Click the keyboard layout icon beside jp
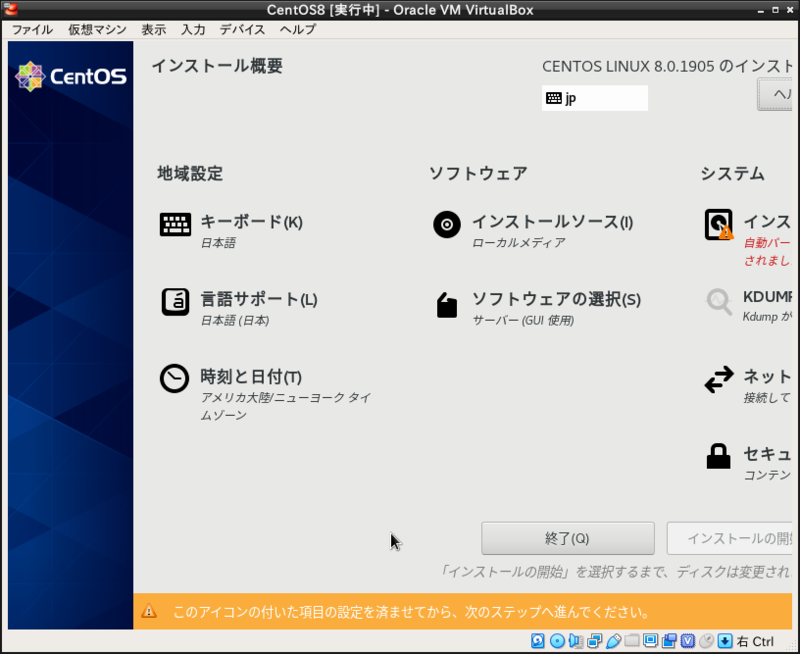800x654 pixels. click(554, 98)
